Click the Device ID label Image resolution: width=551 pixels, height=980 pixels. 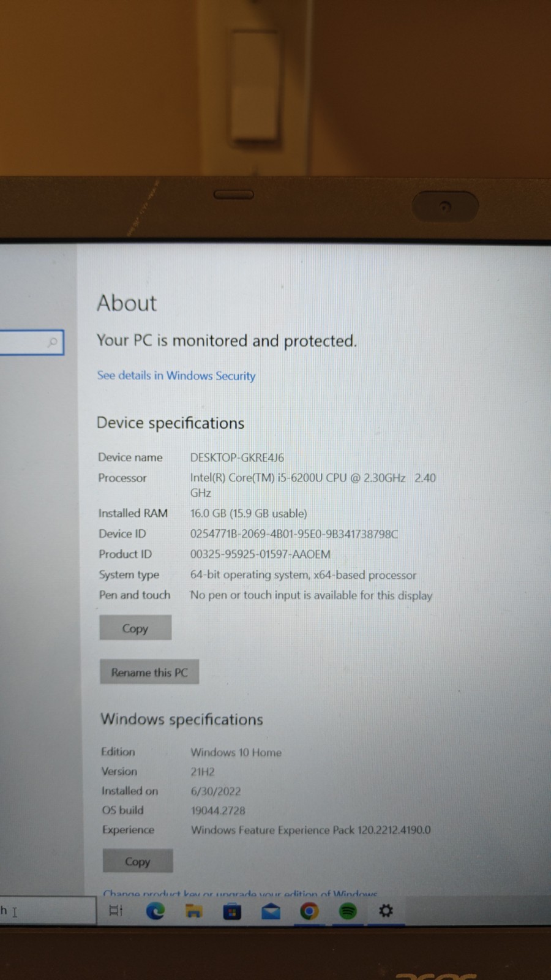tap(122, 533)
